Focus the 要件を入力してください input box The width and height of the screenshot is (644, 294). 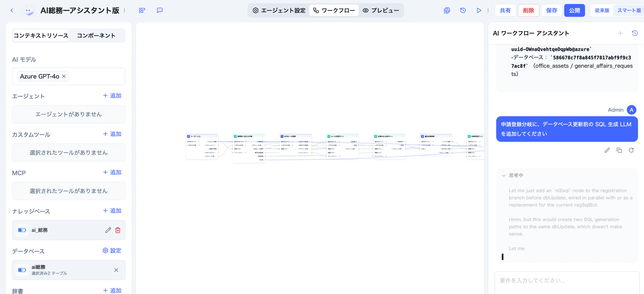pyautogui.click(x=567, y=283)
